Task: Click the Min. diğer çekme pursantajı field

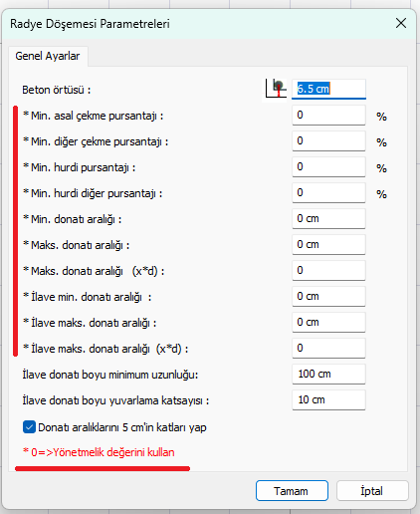Action: [x=328, y=141]
